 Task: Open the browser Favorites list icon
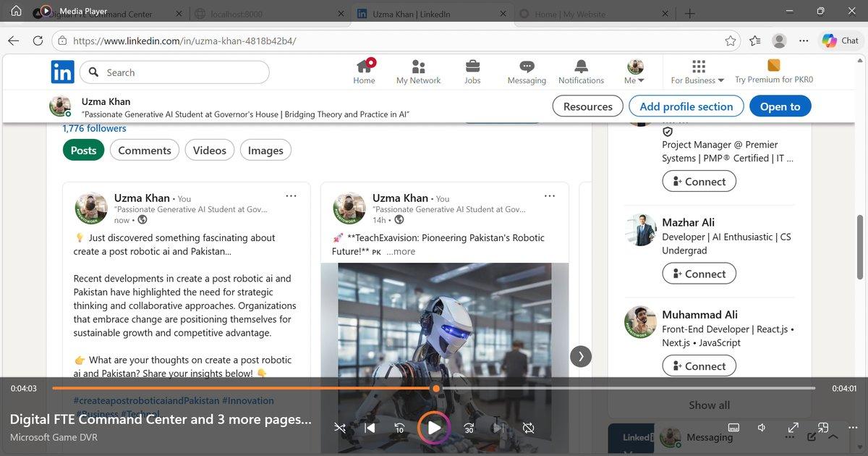coord(754,41)
